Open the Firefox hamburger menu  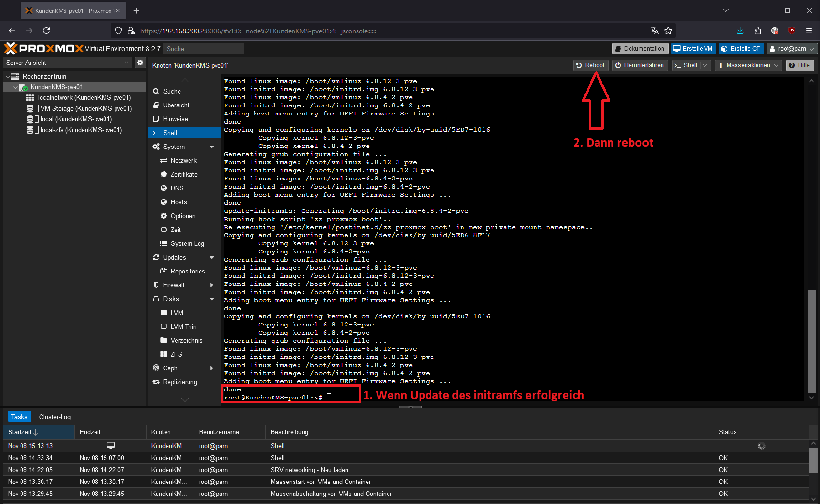click(x=809, y=31)
